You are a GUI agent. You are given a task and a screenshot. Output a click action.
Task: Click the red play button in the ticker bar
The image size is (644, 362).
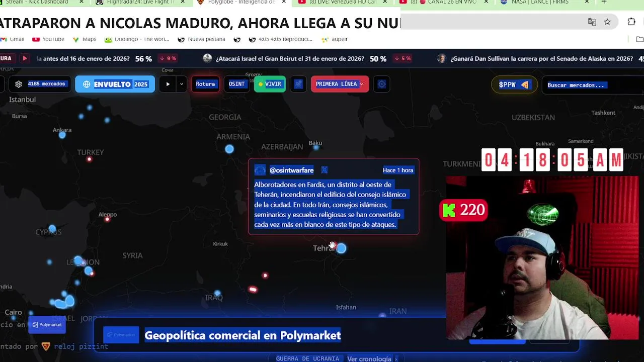coord(25,58)
